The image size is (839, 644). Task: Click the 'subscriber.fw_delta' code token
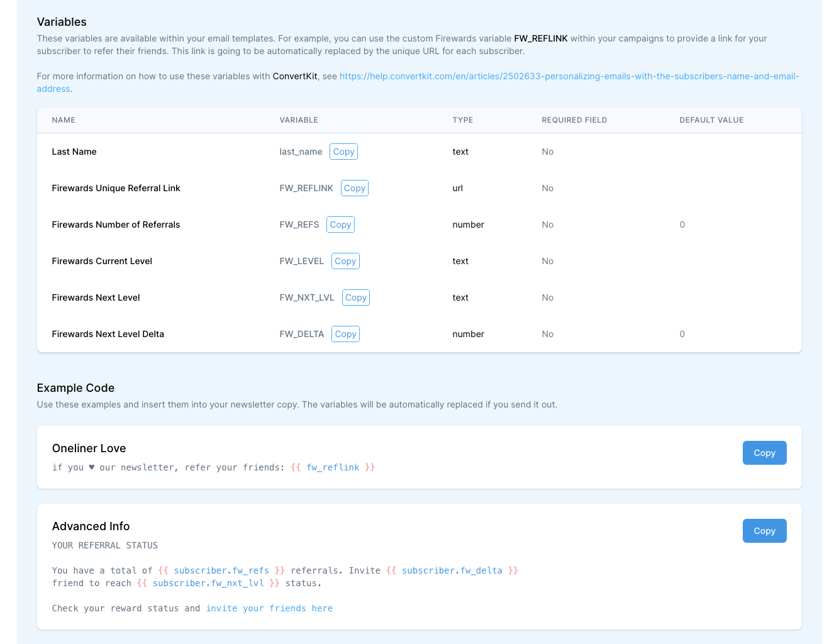(x=452, y=570)
